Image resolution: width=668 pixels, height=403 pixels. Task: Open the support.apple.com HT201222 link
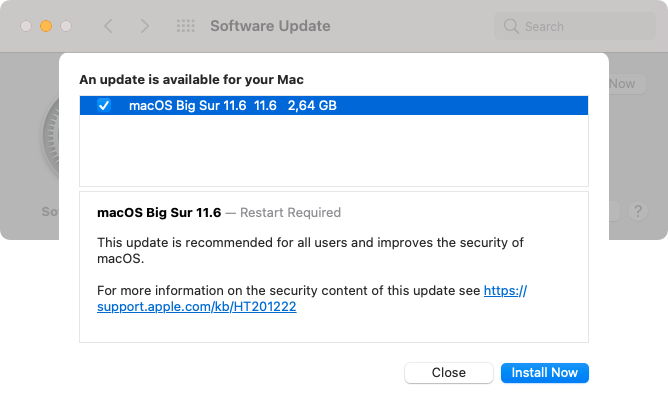[x=197, y=307]
